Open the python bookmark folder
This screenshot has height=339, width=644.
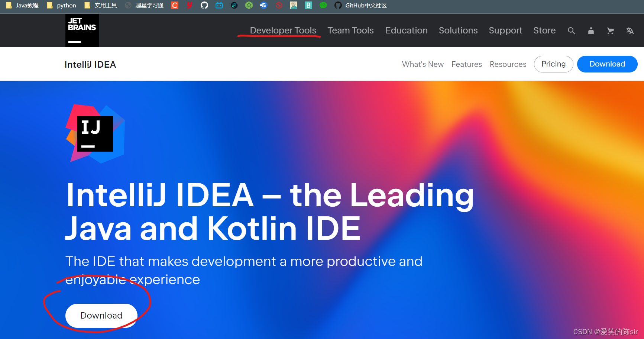point(61,5)
